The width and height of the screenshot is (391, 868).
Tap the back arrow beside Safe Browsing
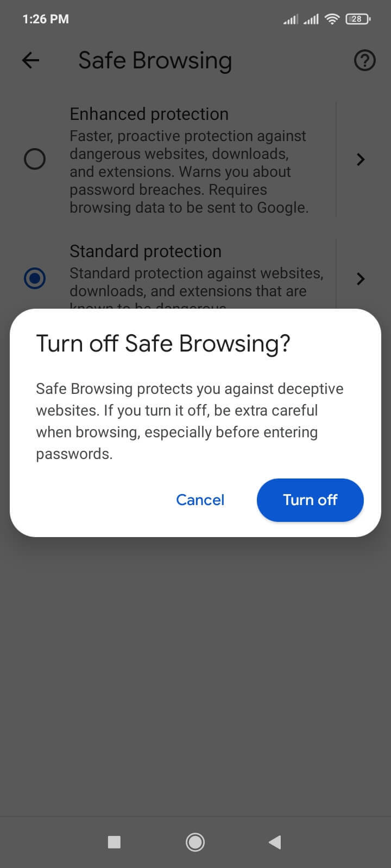pos(31,60)
